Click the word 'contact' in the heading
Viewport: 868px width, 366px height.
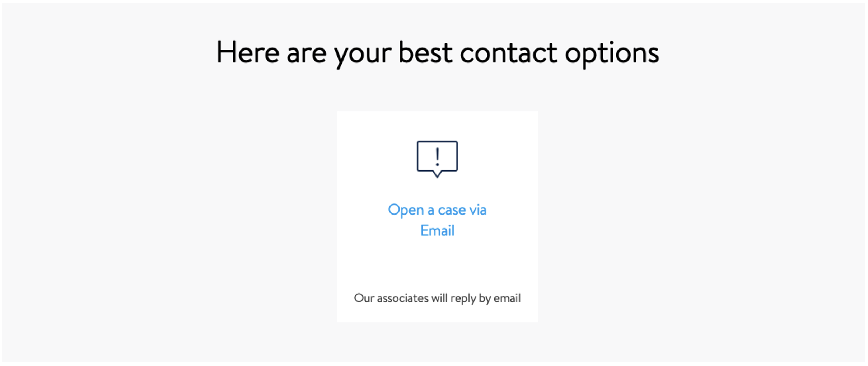[x=508, y=53]
